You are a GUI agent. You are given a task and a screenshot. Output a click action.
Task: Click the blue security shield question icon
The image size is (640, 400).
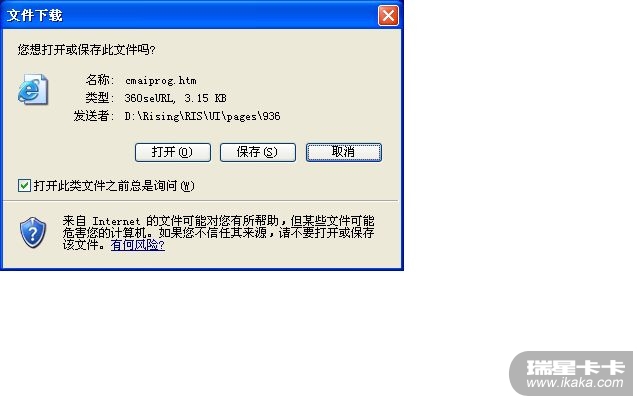click(x=33, y=233)
